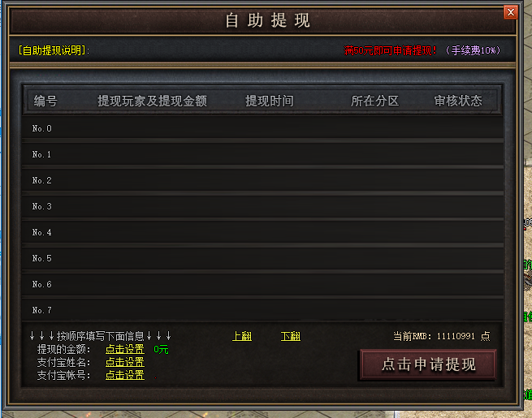Select the No.6 record row
The image size is (532, 418).
click(262, 284)
